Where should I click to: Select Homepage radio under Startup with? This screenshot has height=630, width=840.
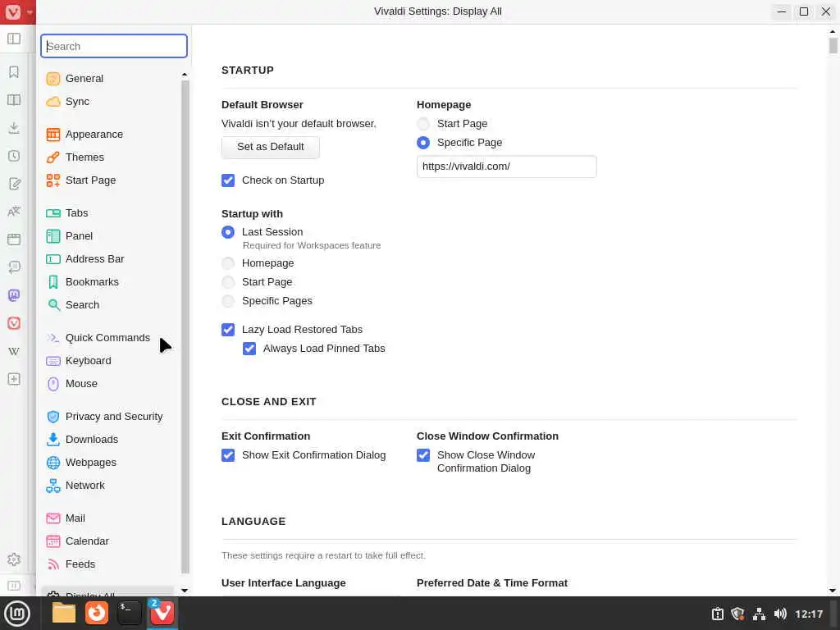(228, 263)
